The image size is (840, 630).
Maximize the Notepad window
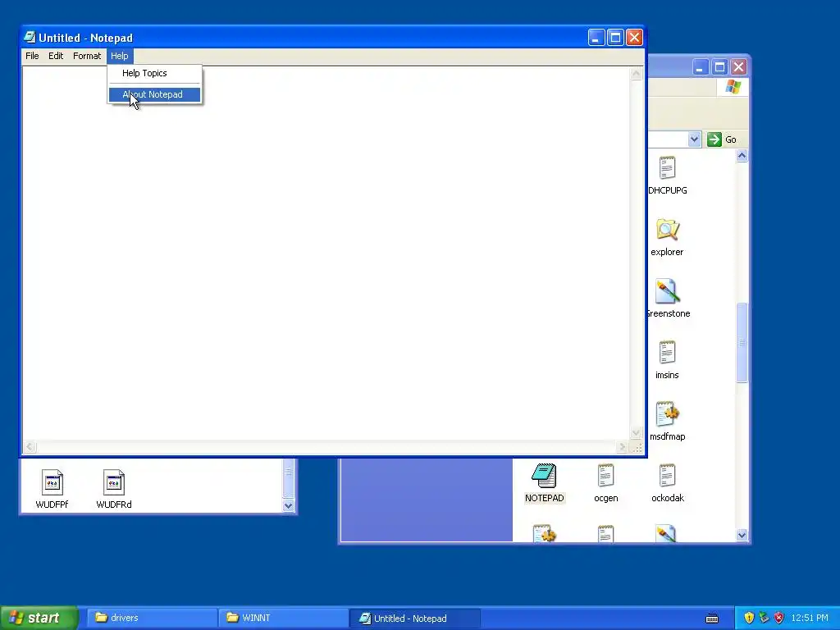pyautogui.click(x=615, y=38)
